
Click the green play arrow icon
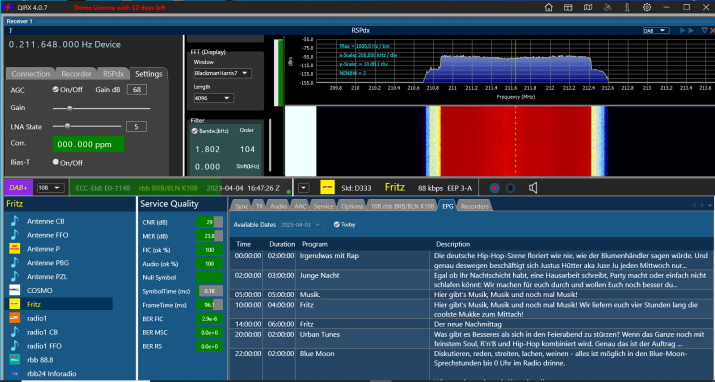tap(691, 31)
